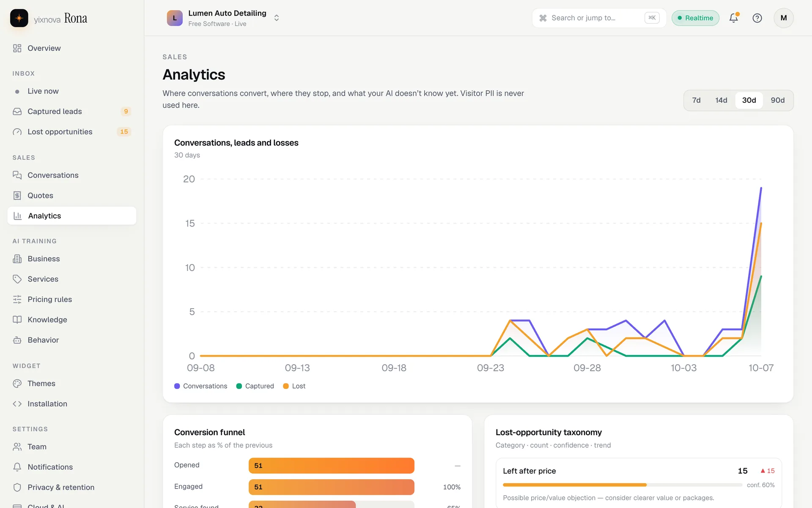Click the Captured leads inbox icon

point(17,111)
